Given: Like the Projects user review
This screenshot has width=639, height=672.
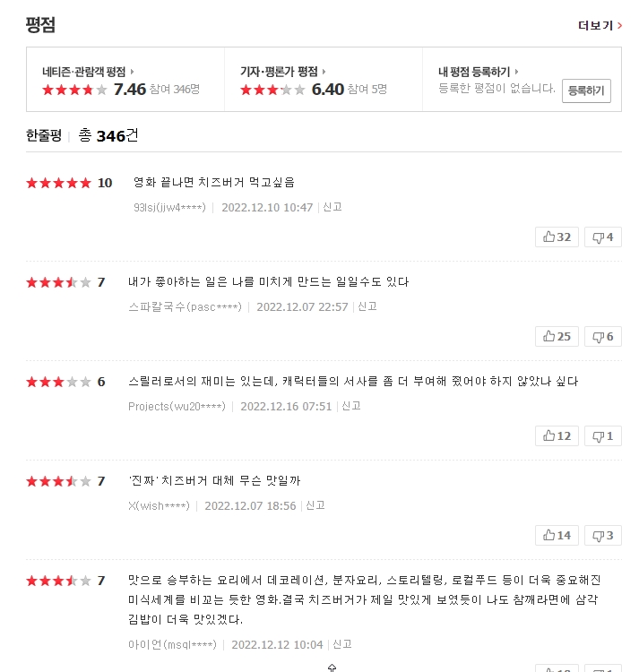Looking at the screenshot, I should [x=557, y=436].
